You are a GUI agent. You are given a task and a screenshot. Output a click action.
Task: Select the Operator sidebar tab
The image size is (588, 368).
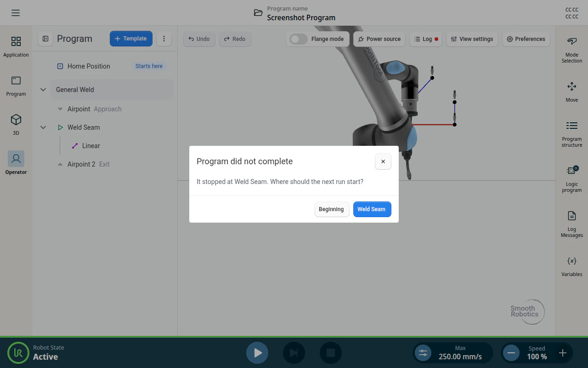point(16,163)
